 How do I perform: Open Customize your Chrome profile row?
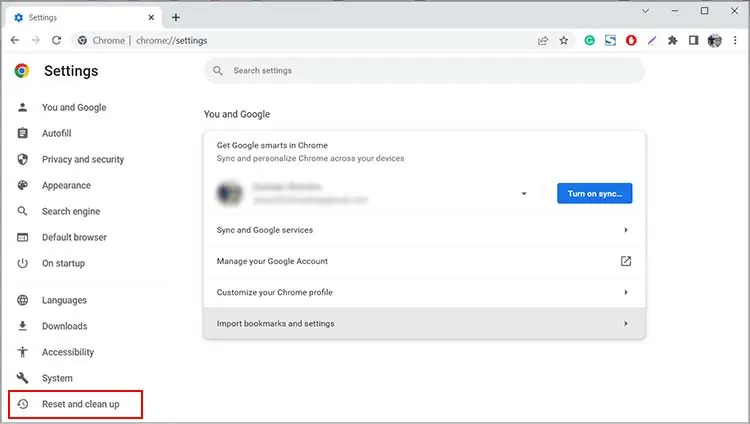424,292
